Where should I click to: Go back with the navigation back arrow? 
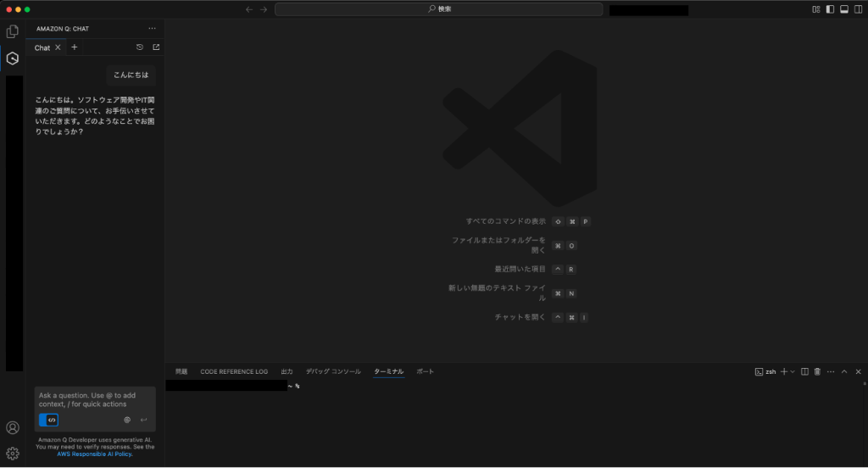point(249,9)
